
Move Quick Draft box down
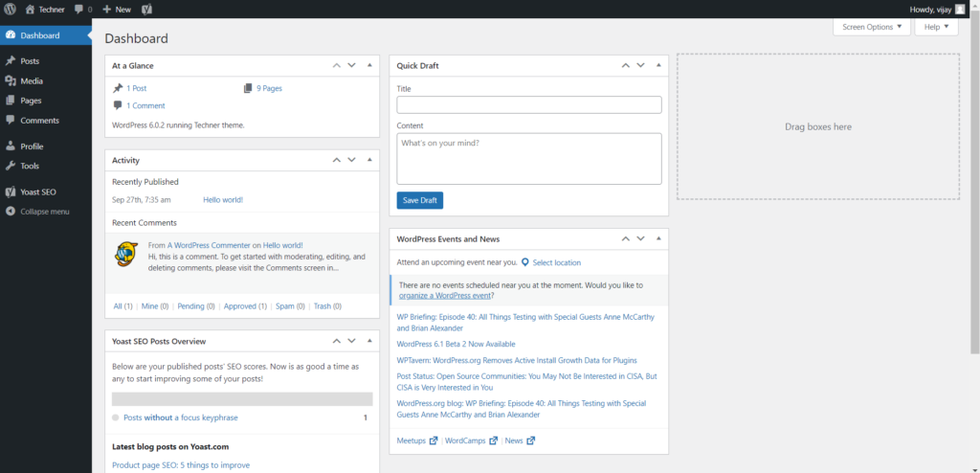point(640,65)
